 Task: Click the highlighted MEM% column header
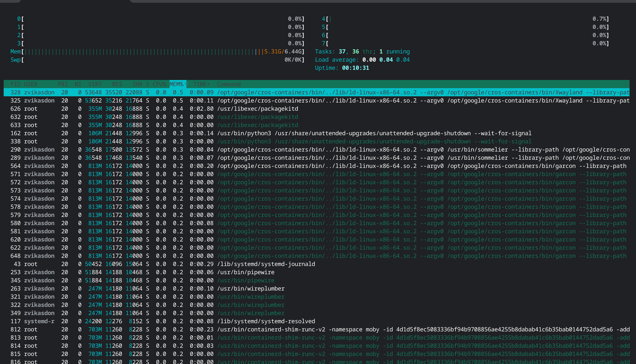pos(177,84)
